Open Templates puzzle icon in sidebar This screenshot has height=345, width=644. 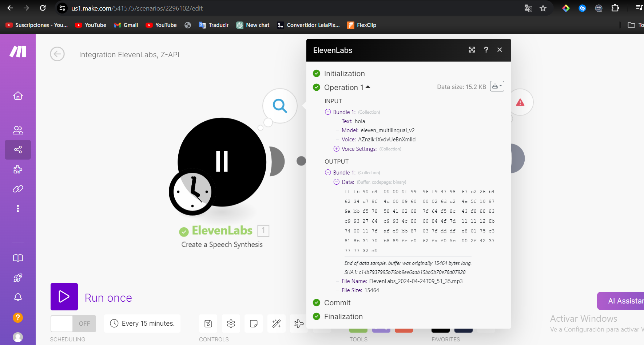[x=18, y=169]
